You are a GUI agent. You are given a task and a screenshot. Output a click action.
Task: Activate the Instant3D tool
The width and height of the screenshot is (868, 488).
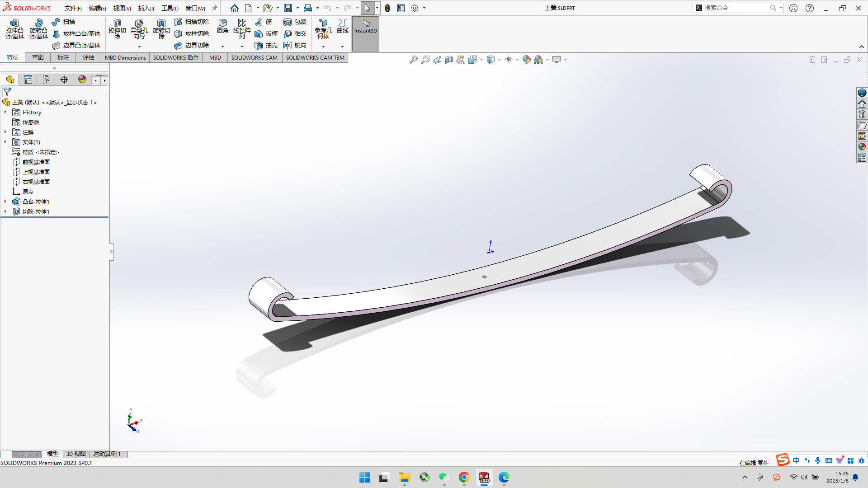(365, 30)
